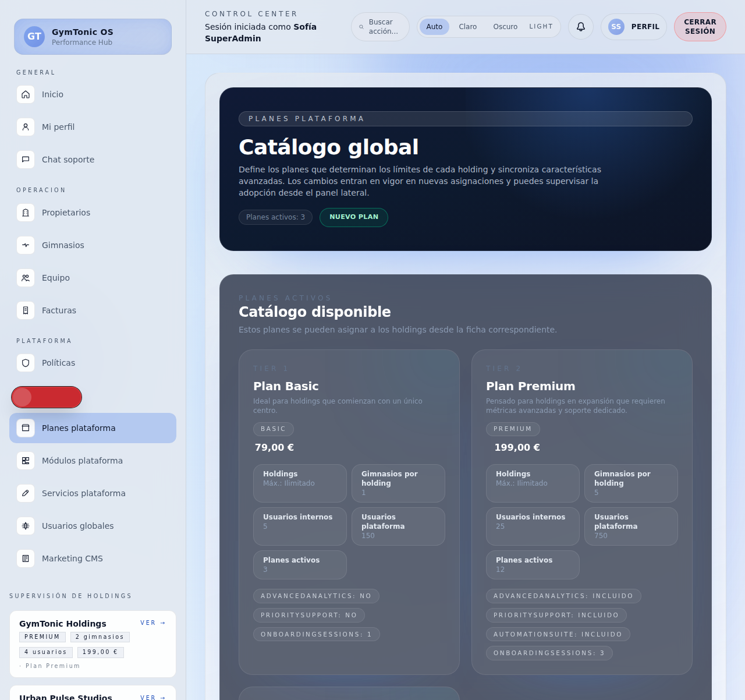Click the Servicios plataforma pencil icon
Viewport: 745px width, 700px height.
(x=26, y=493)
